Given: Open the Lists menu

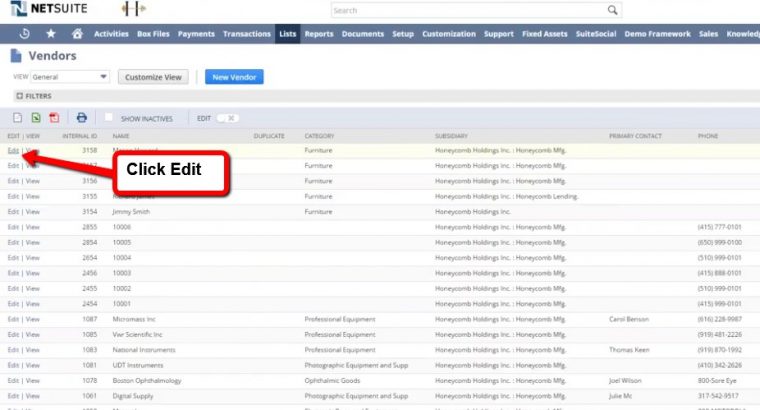Looking at the screenshot, I should coord(287,33).
